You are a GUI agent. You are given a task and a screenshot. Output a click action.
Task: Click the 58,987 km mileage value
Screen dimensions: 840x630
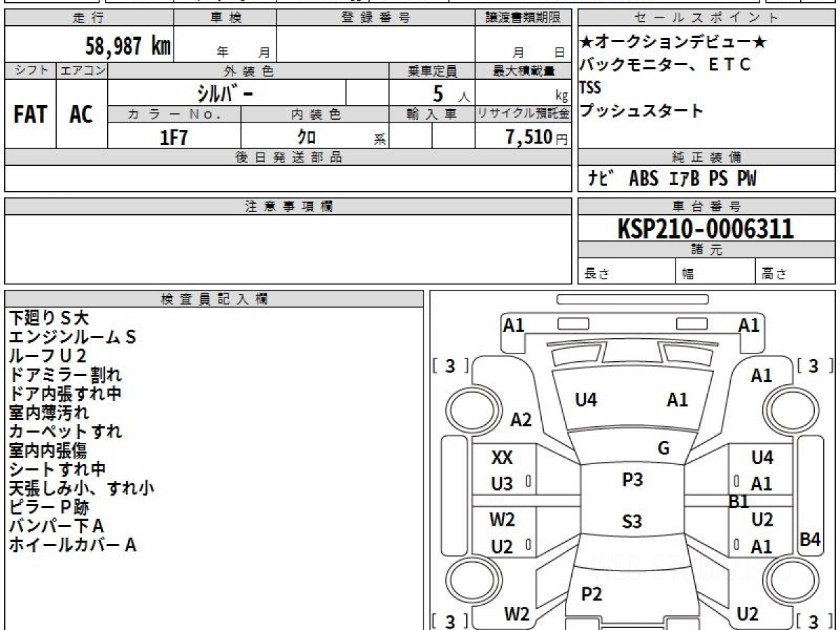(127, 46)
